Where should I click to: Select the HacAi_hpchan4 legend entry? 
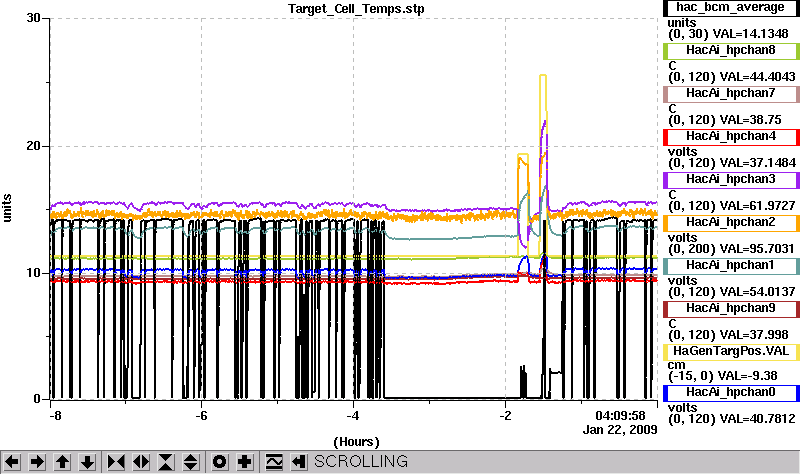tap(731, 137)
